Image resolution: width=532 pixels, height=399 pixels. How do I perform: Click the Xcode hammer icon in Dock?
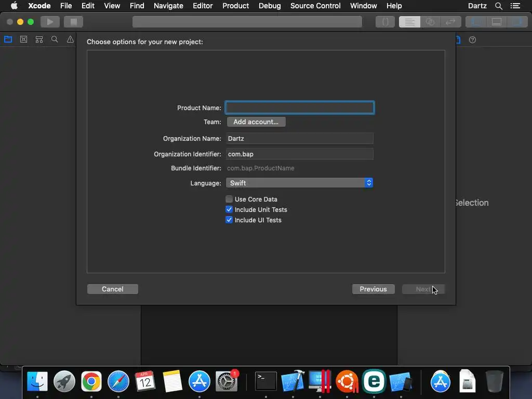click(x=293, y=381)
